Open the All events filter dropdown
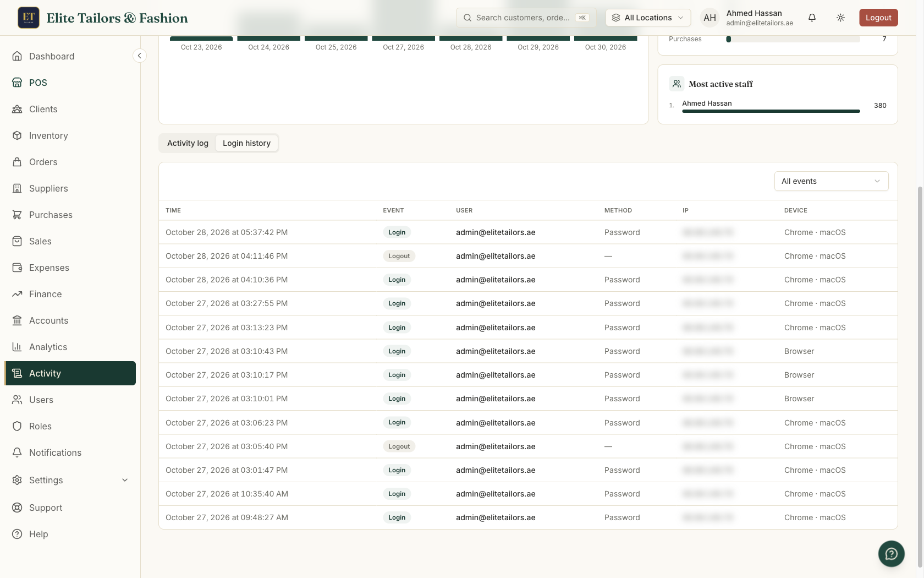 coord(831,181)
